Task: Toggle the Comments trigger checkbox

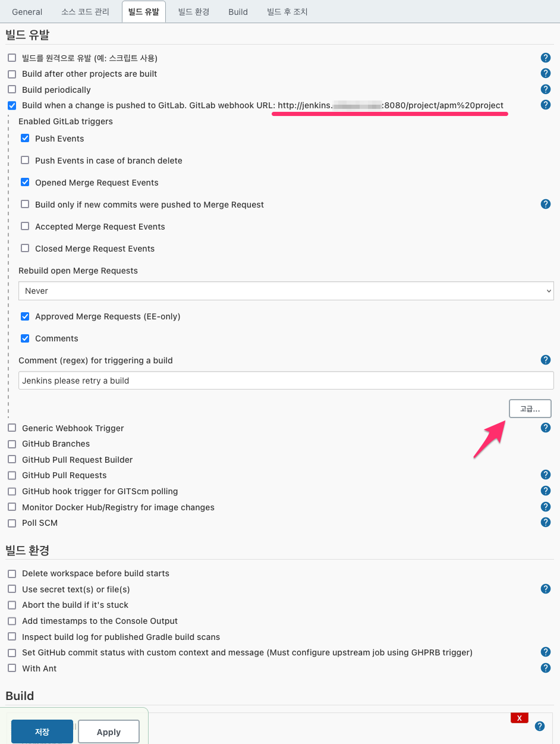Action: [x=25, y=338]
